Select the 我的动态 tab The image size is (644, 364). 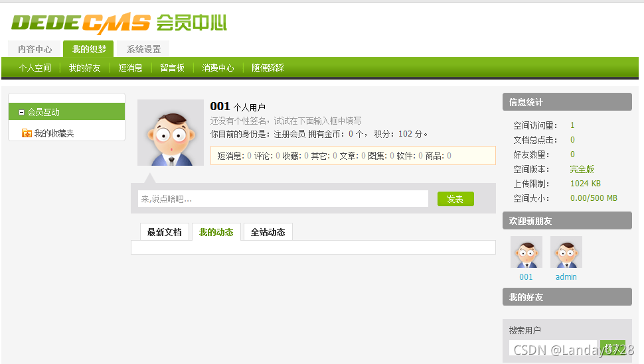[216, 232]
